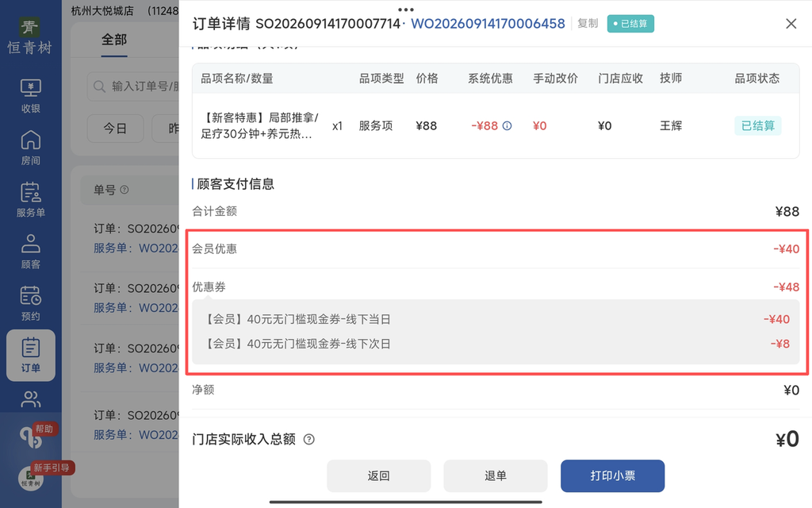
Task: Click the store name 杭州大悦城店
Action: coord(102,11)
